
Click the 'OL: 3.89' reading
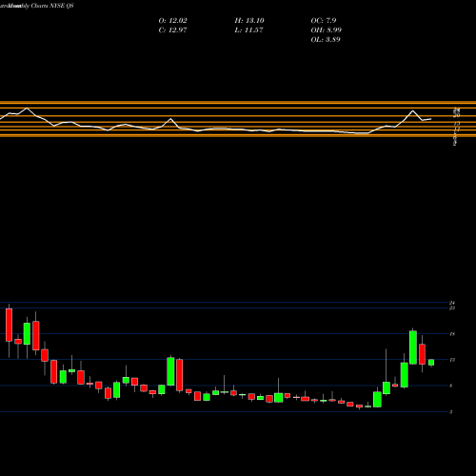click(326, 40)
